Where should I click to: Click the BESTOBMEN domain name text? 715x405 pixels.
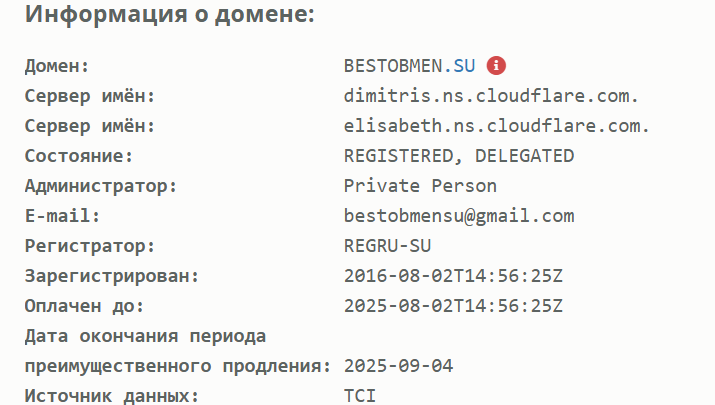pyautogui.click(x=393, y=66)
